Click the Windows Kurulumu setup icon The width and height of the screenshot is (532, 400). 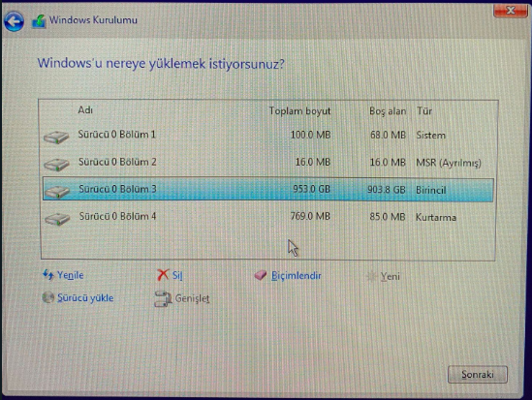click(x=39, y=21)
